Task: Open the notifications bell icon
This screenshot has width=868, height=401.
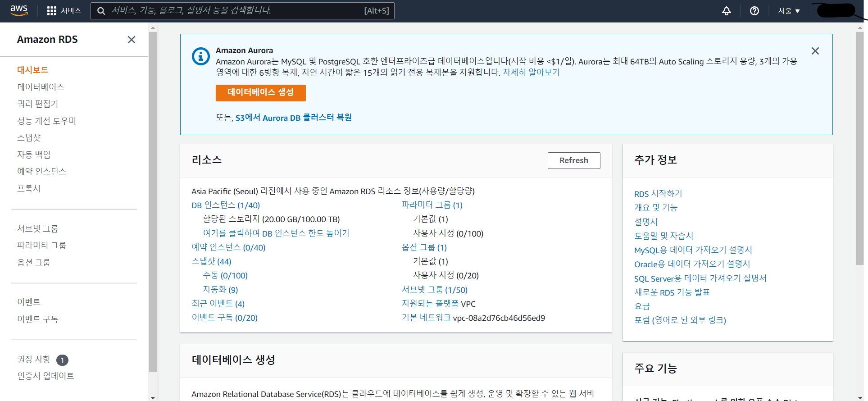Action: [x=727, y=11]
